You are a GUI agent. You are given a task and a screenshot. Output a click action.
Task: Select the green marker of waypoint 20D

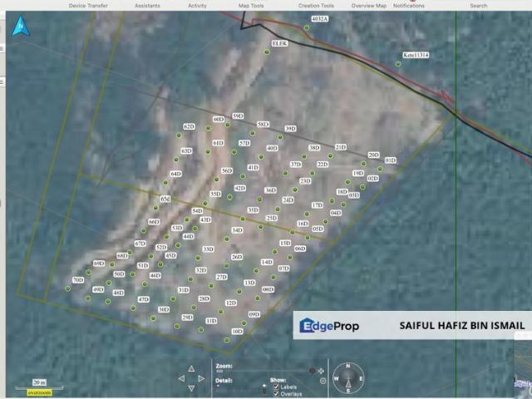point(363,164)
